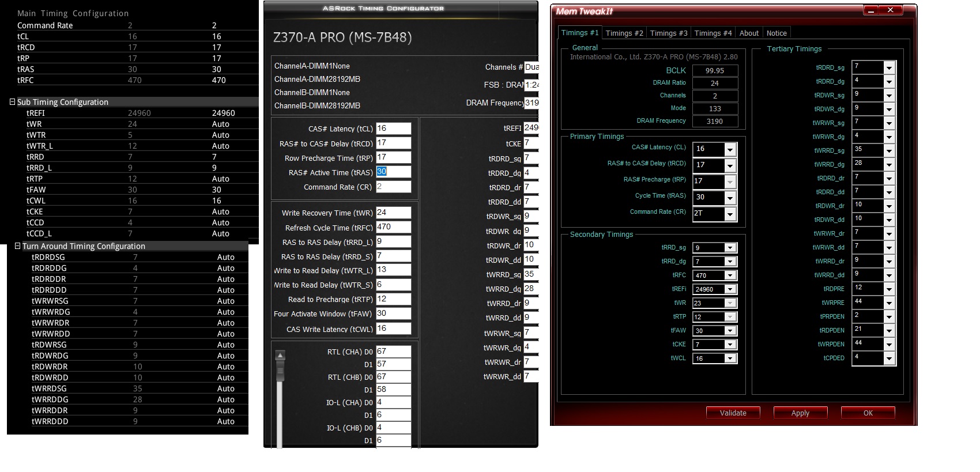The image size is (980, 472).
Task: Click the Four Activate Window (tFAW) field
Action: click(393, 314)
